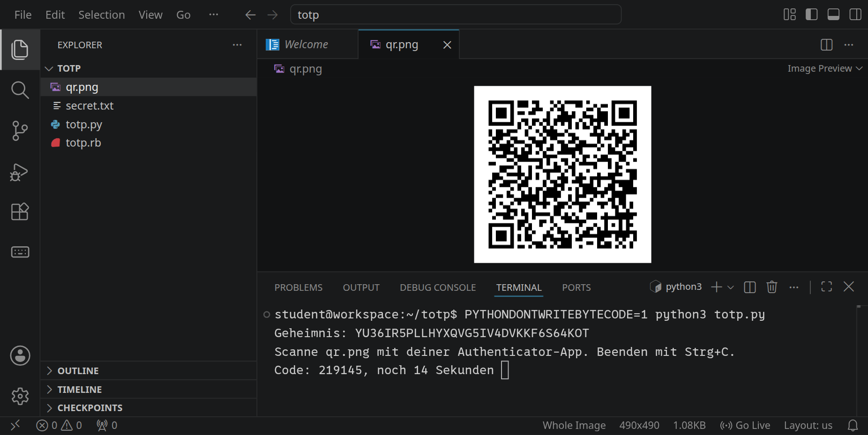Go back with the left arrow
Viewport: 868px width, 435px height.
(x=250, y=15)
